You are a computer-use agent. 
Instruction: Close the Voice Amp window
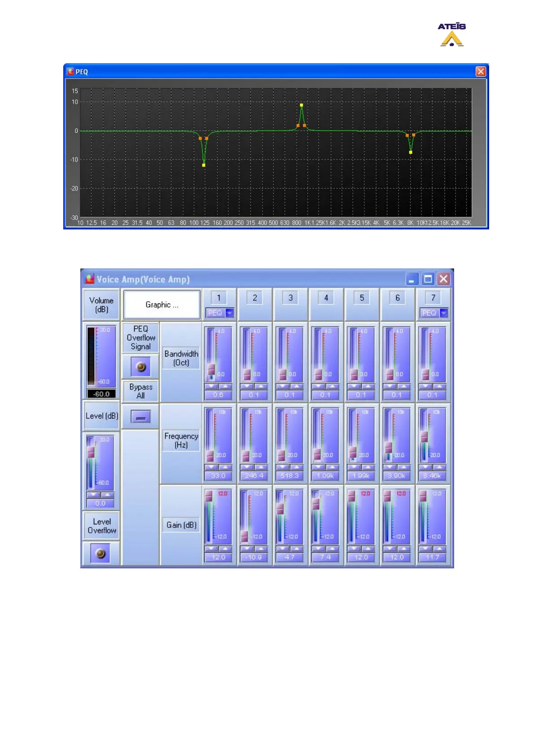(x=444, y=279)
